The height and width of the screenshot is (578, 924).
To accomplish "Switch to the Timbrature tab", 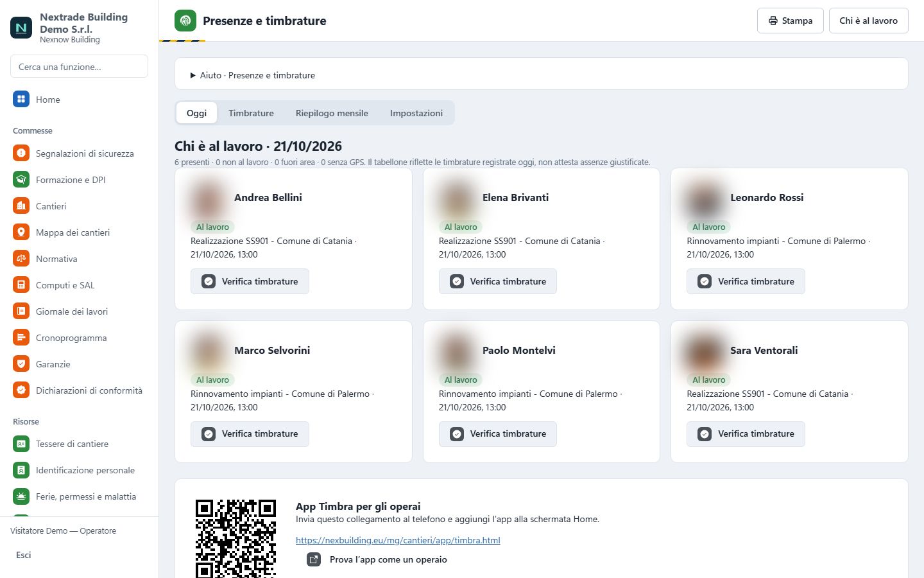I will click(251, 113).
